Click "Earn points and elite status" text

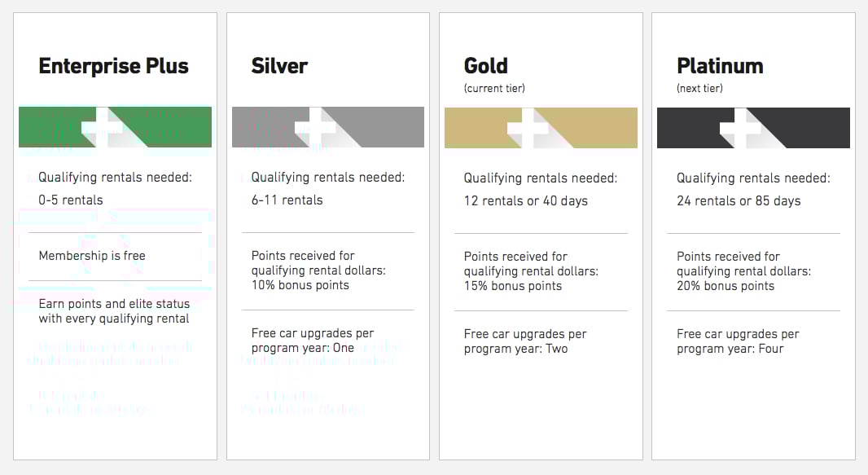click(114, 304)
